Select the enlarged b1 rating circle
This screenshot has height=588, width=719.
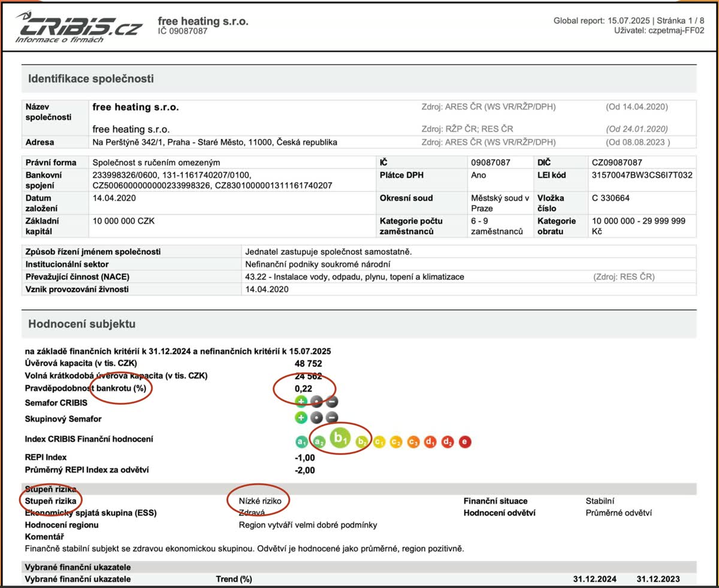coord(341,439)
